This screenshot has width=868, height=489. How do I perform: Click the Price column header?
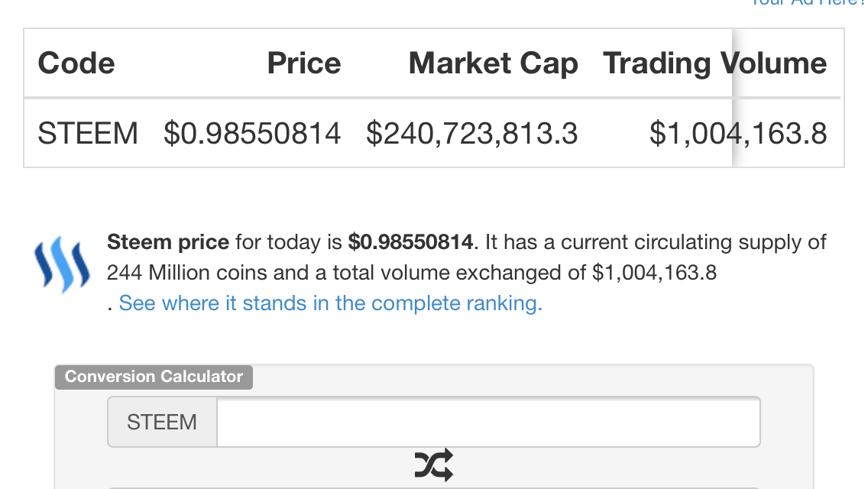pyautogui.click(x=304, y=63)
